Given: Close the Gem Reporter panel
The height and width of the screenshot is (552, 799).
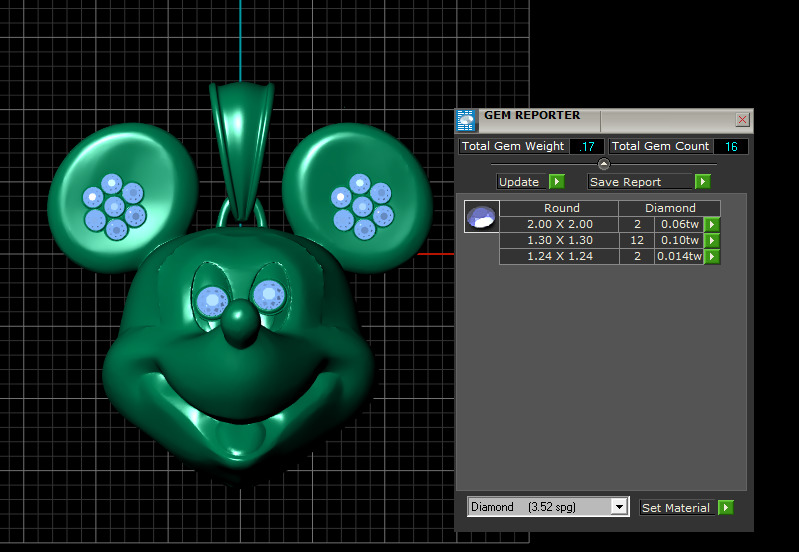Looking at the screenshot, I should pyautogui.click(x=742, y=119).
